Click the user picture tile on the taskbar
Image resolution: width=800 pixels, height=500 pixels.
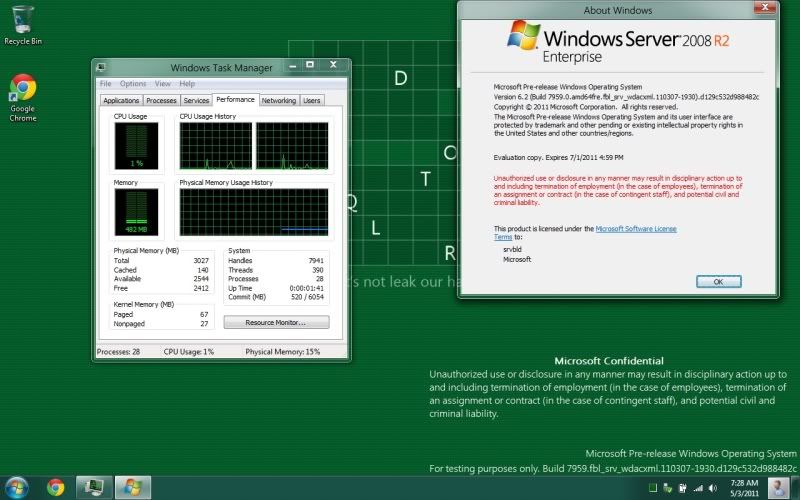[778, 488]
